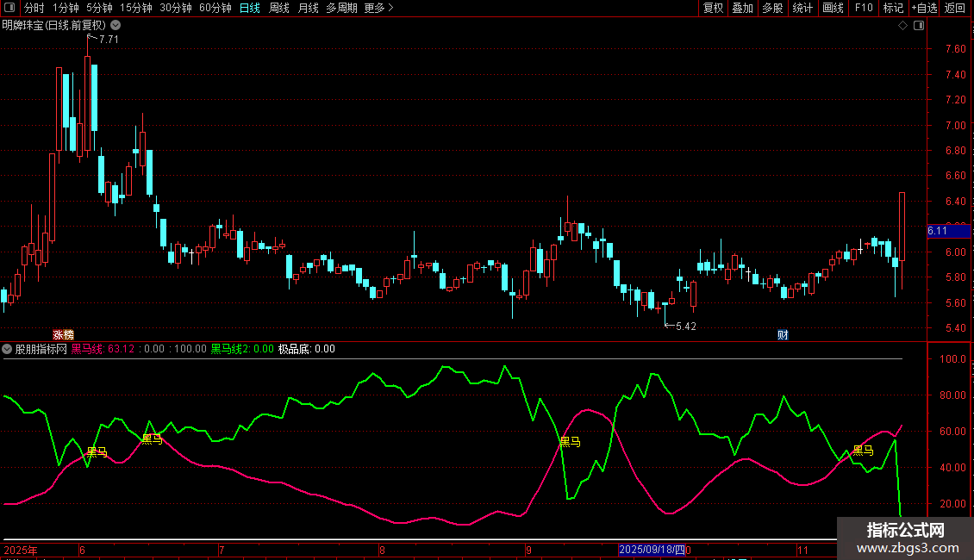The image size is (974, 560).
Task: Open 多股 multi-stock view
Action: [x=772, y=8]
